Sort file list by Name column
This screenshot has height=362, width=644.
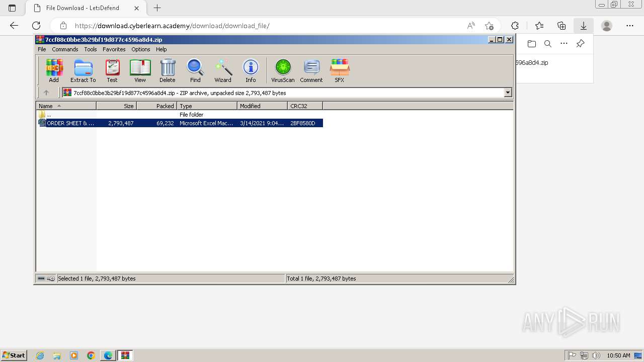(x=66, y=106)
